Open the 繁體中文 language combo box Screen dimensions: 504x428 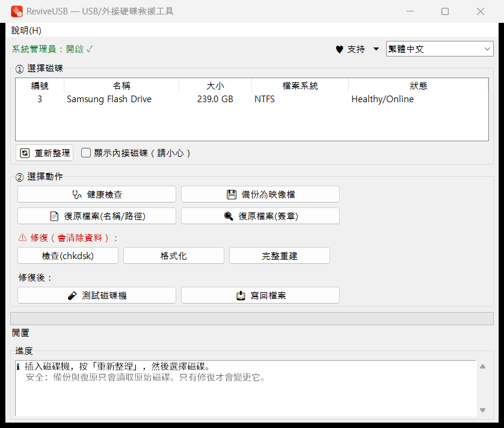click(x=440, y=49)
